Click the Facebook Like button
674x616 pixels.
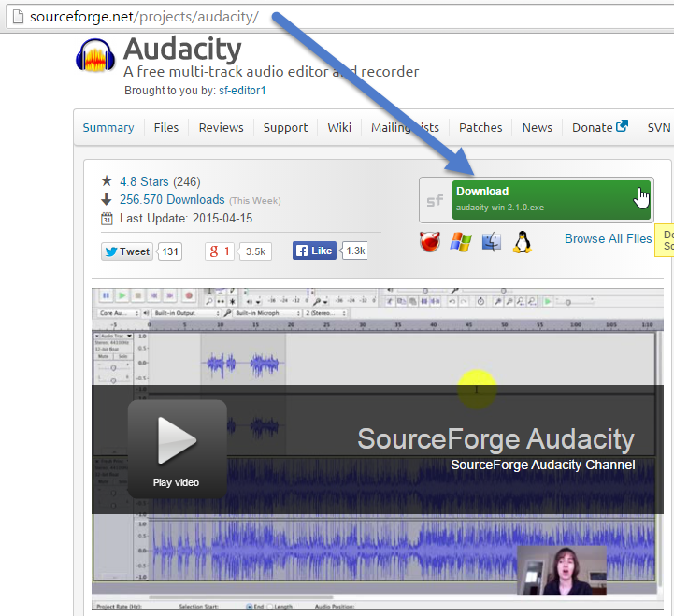click(x=314, y=251)
